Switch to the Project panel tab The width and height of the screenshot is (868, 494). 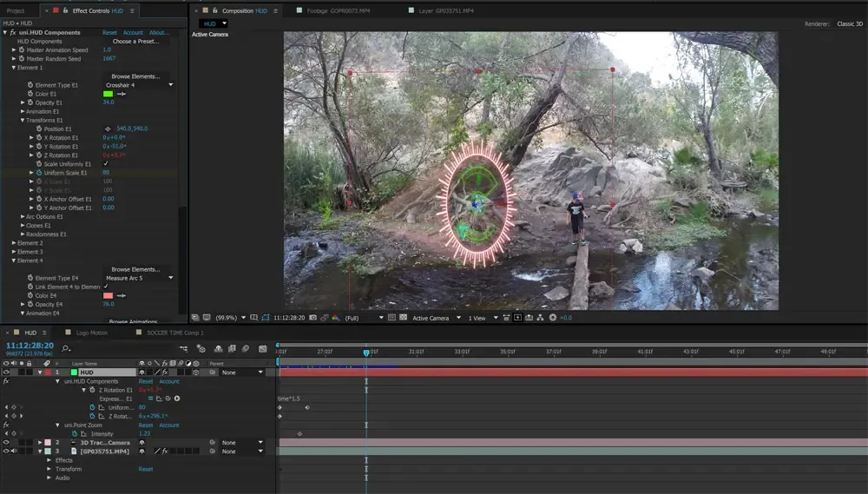(x=16, y=10)
